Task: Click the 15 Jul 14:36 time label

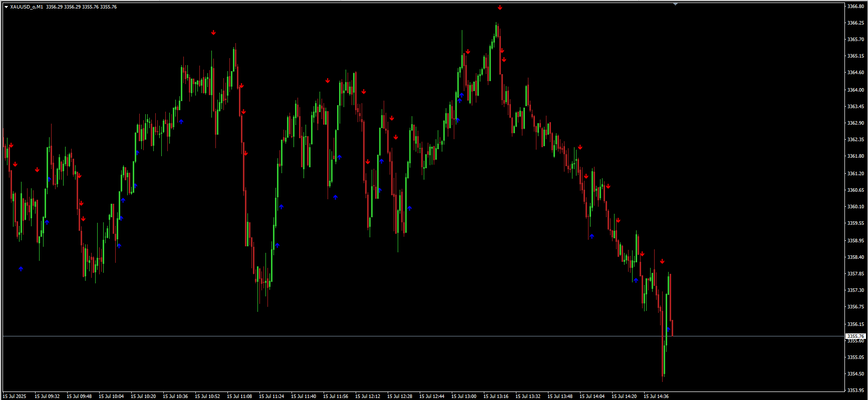Action: coord(656,396)
